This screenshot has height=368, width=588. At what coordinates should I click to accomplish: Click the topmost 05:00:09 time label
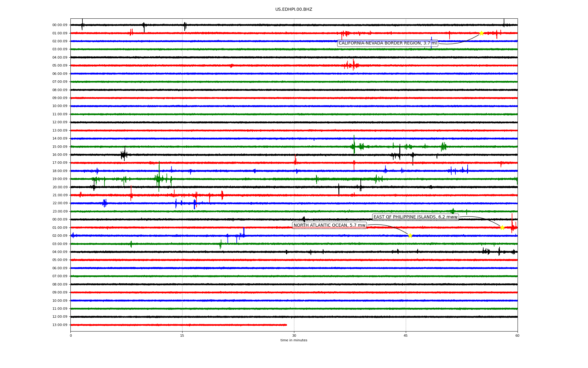point(60,66)
